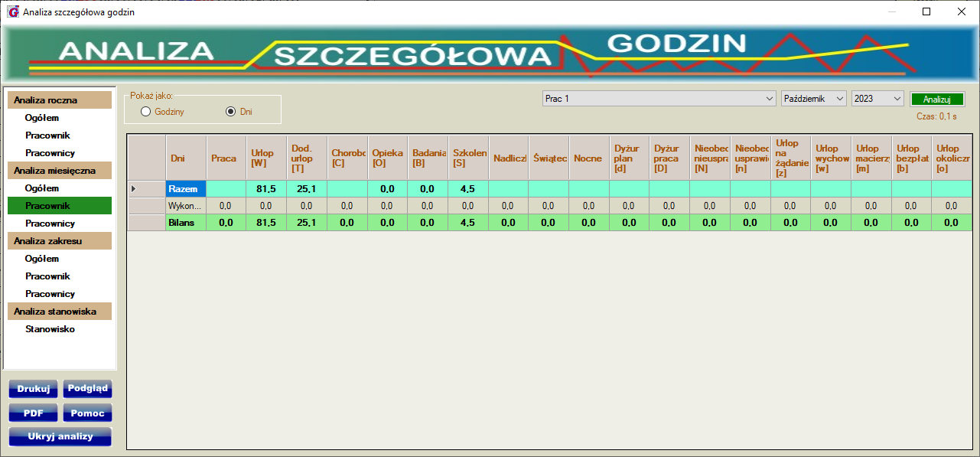Open Pomoc help button
Image resolution: width=980 pixels, height=457 pixels.
click(x=87, y=414)
